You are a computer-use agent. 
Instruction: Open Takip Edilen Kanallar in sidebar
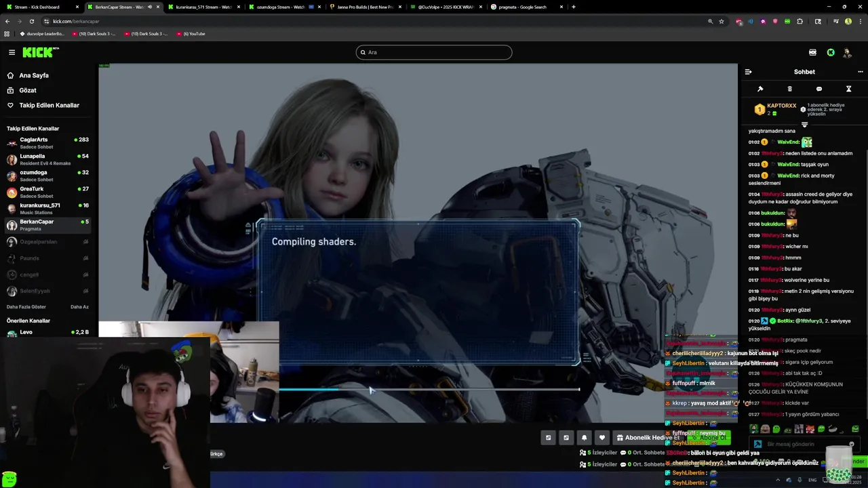click(x=49, y=105)
